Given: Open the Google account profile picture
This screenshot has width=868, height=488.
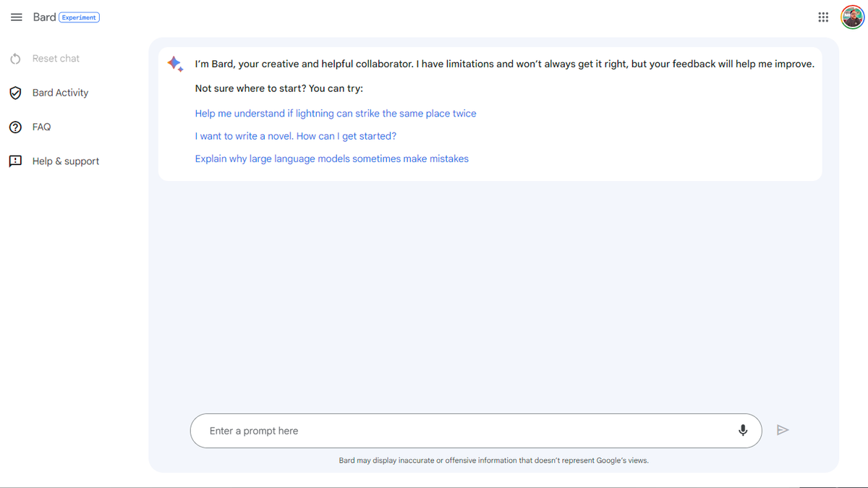Looking at the screenshot, I should click(852, 17).
